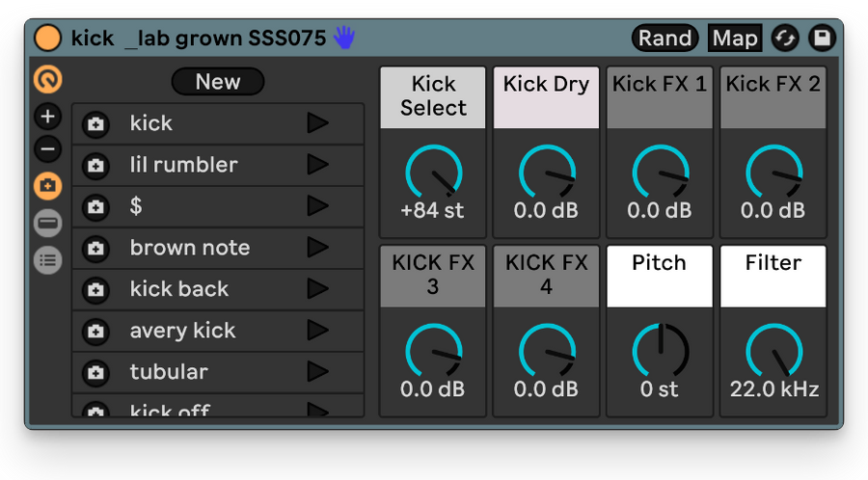Viewport: 868px width, 480px height.
Task: Overwrite the 'avery kick' variation snapshot
Action: (x=95, y=332)
